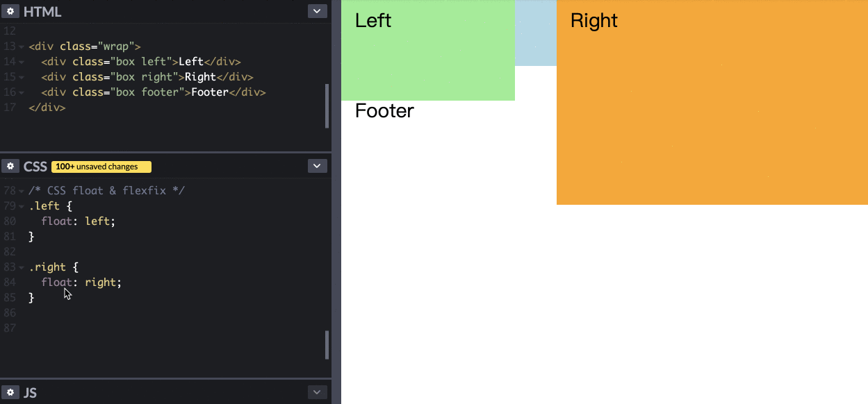Screen dimensions: 868x404
Task: Click the HTML editor vertical scrollbar
Action: click(327, 106)
